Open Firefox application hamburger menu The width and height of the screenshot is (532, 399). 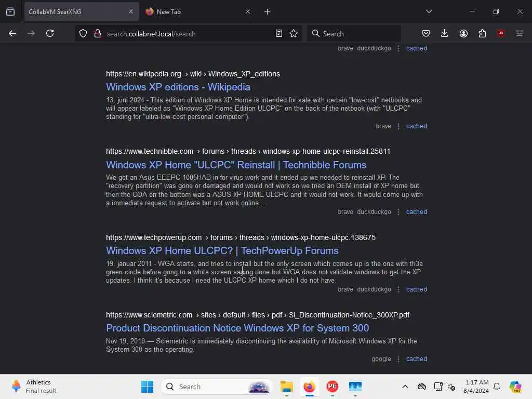pyautogui.click(x=519, y=33)
